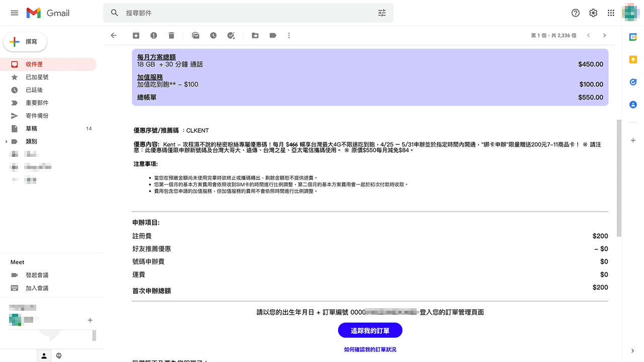644x362 pixels.
Task: Toggle the main menu with the hamburger icon
Action: (x=14, y=13)
